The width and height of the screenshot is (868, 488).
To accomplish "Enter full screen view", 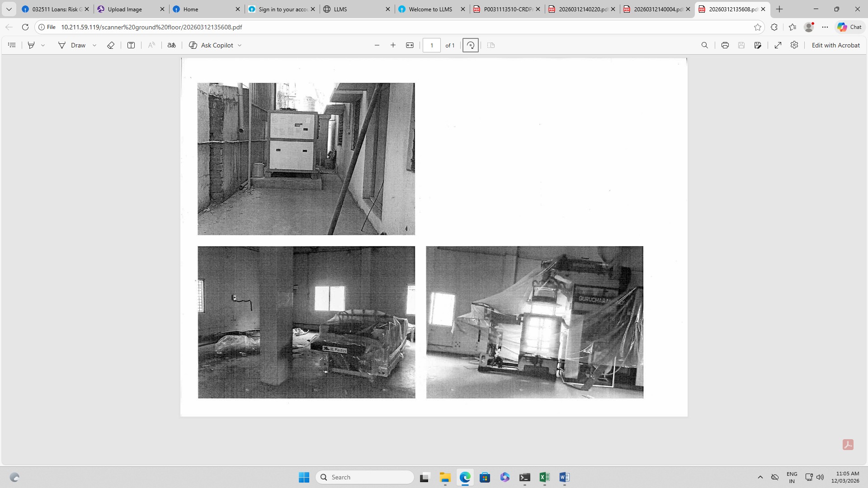I will [x=778, y=45].
